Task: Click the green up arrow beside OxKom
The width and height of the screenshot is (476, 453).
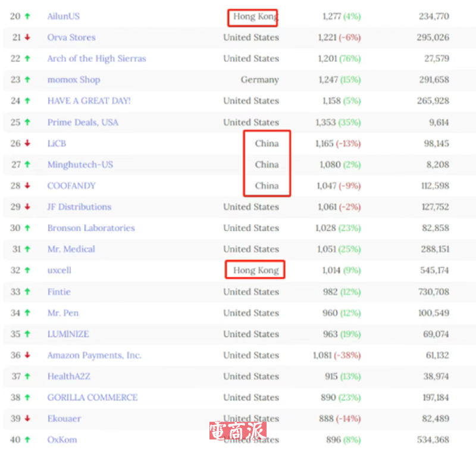Action: point(27,440)
